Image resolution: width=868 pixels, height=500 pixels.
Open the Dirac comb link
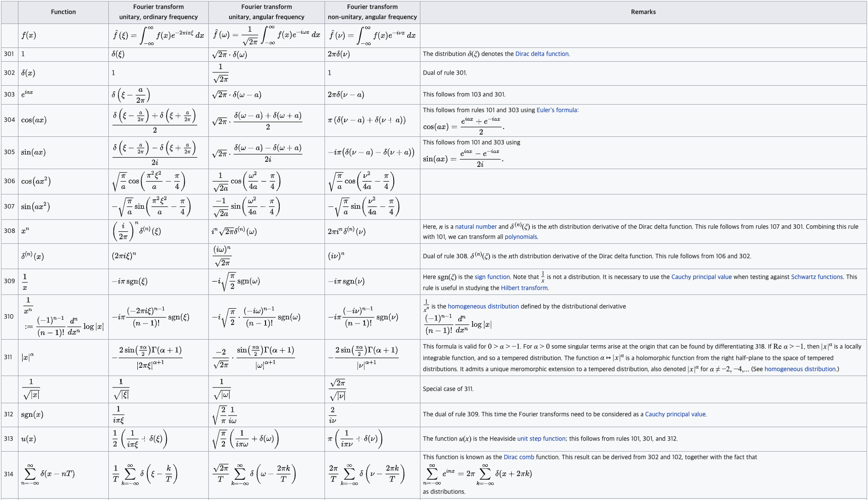click(x=519, y=457)
